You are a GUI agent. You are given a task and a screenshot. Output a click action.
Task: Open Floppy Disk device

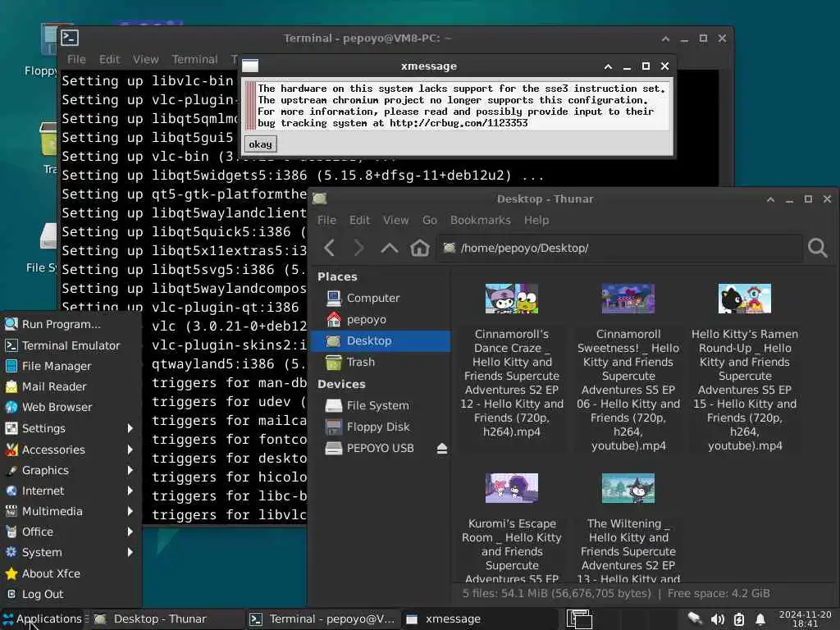377,427
